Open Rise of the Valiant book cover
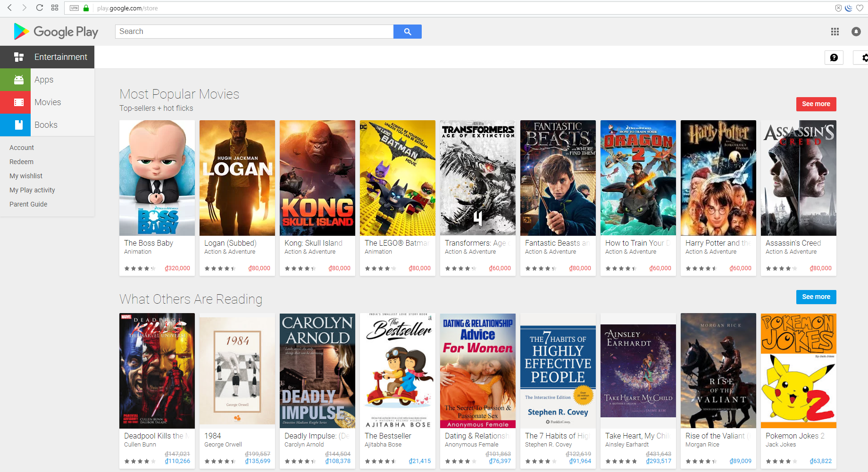868x472 pixels. (x=718, y=371)
